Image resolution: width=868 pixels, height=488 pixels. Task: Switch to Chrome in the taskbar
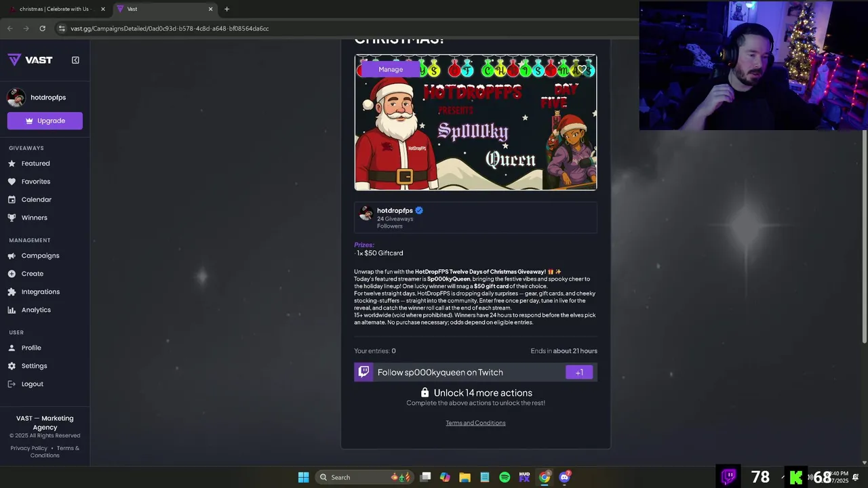[545, 477]
